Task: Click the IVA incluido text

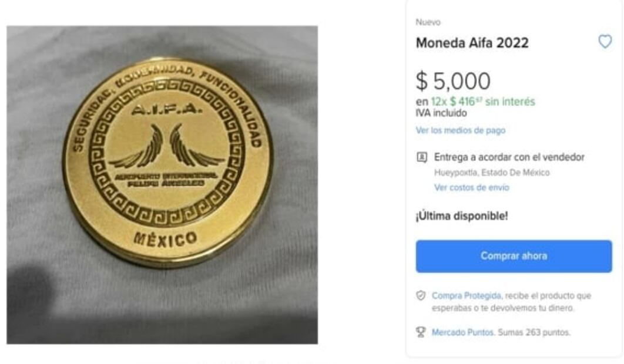Action: 441,113
